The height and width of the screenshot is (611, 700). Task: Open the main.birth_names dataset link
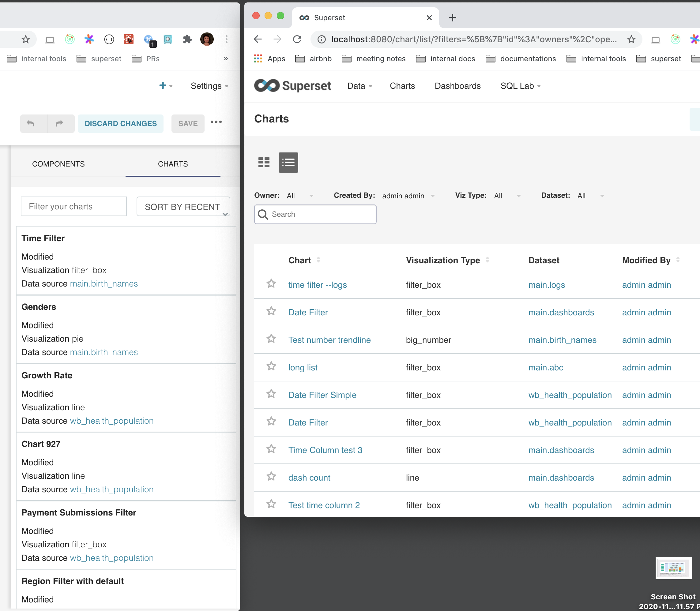[x=562, y=339]
